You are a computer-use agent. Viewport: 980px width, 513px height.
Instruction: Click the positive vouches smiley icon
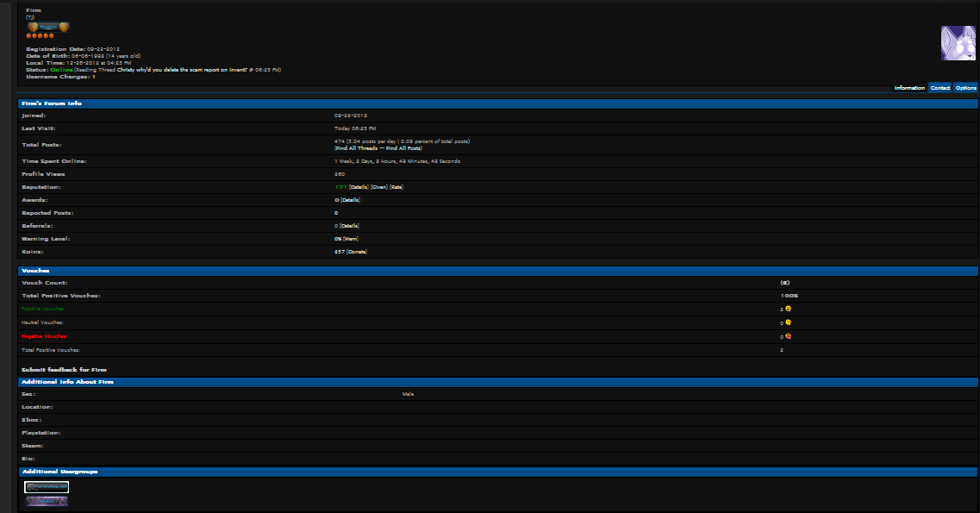pyautogui.click(x=788, y=309)
